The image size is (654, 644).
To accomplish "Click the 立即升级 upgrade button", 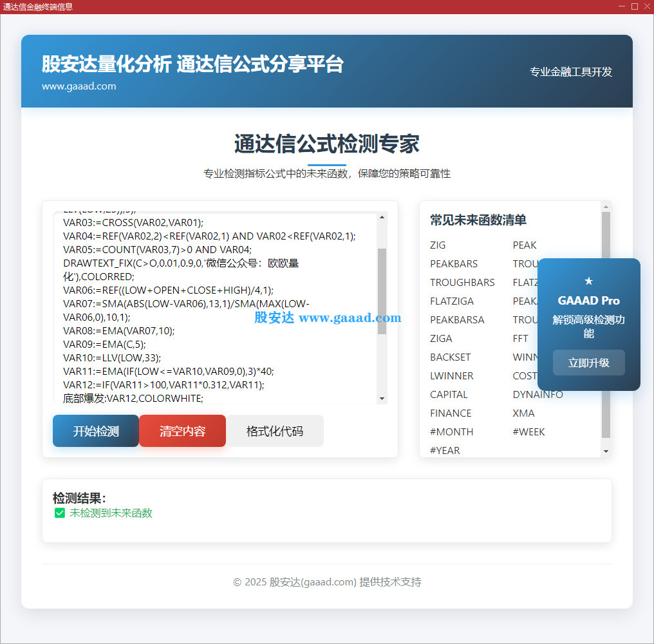I will (x=588, y=363).
